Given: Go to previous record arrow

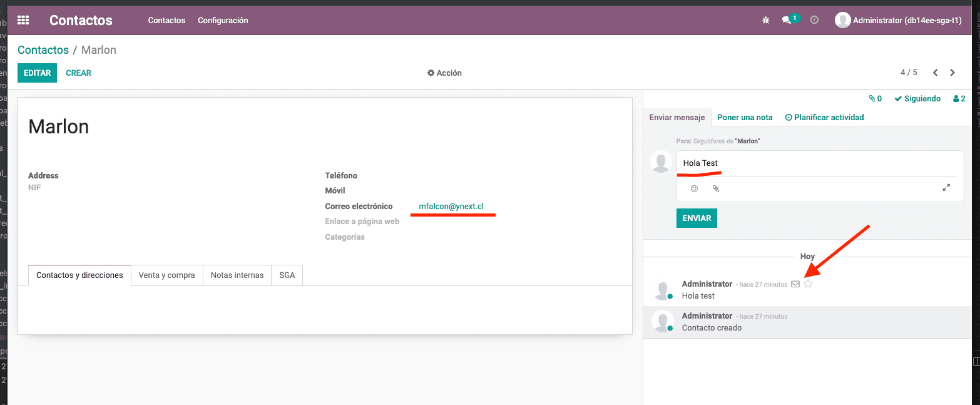Looking at the screenshot, I should 935,73.
